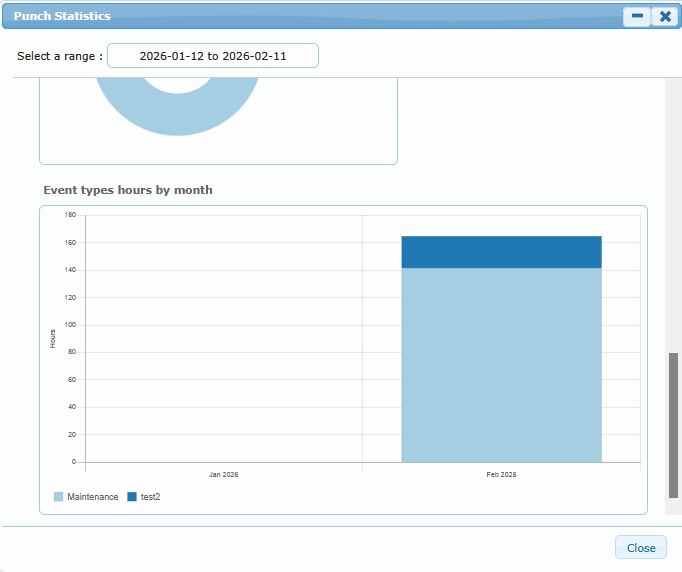The image size is (682, 572).
Task: Toggle test2 series via legend swatch
Action: (x=132, y=497)
